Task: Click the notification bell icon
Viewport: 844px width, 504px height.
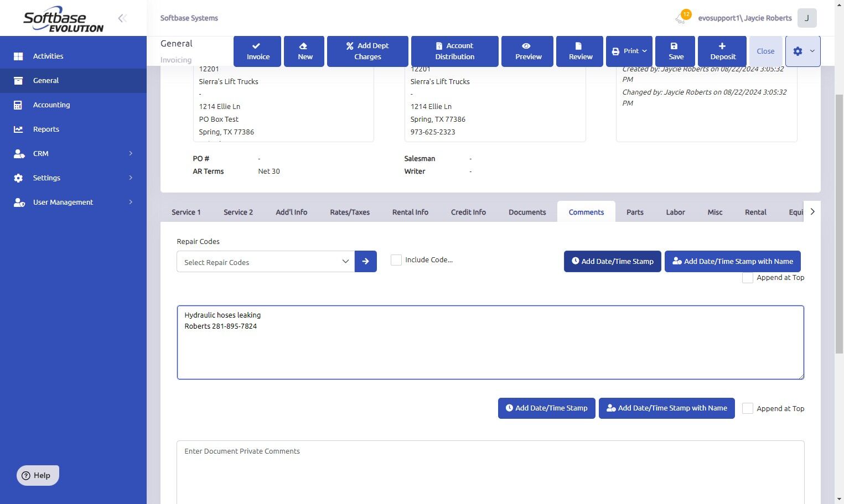Action: [681, 18]
